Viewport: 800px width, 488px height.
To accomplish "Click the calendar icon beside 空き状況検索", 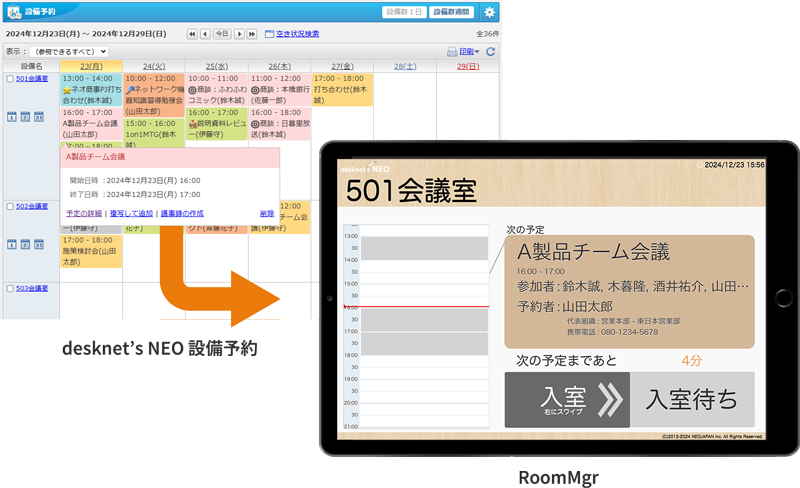I will [269, 34].
